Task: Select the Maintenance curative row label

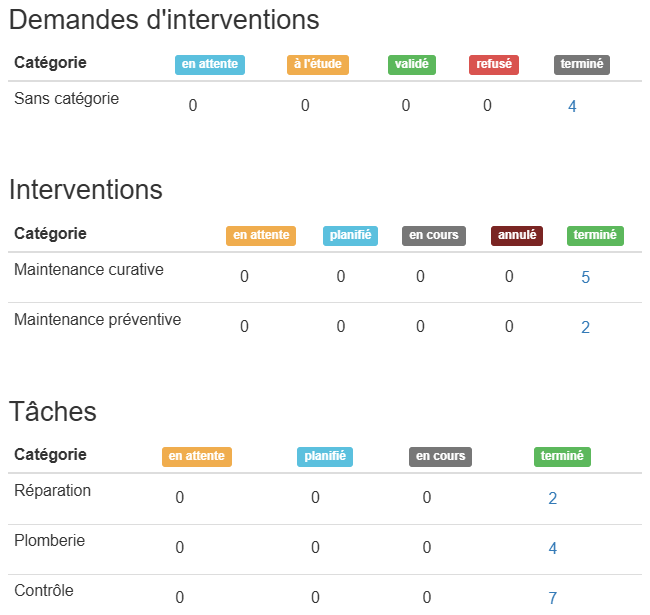Action: point(89,270)
